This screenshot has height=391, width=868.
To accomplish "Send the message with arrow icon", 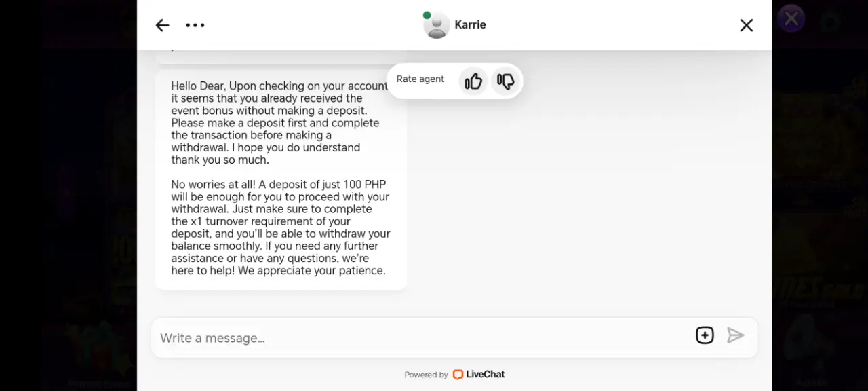I will tap(736, 335).
